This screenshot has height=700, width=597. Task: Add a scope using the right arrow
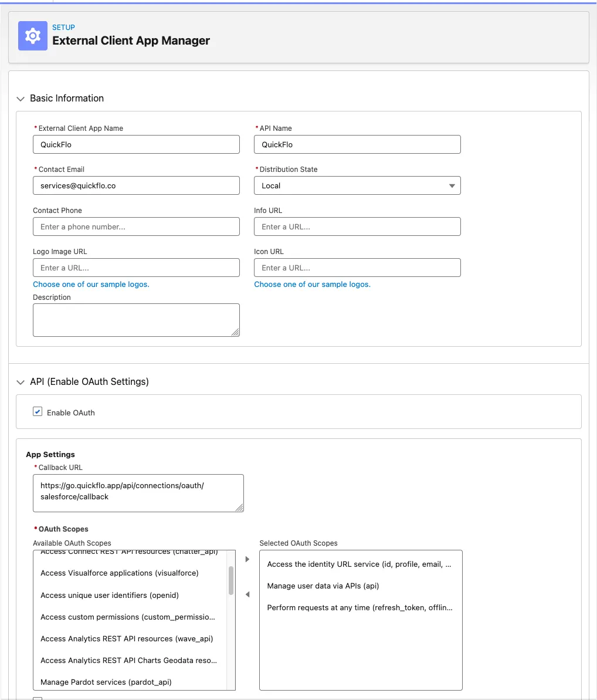[247, 559]
